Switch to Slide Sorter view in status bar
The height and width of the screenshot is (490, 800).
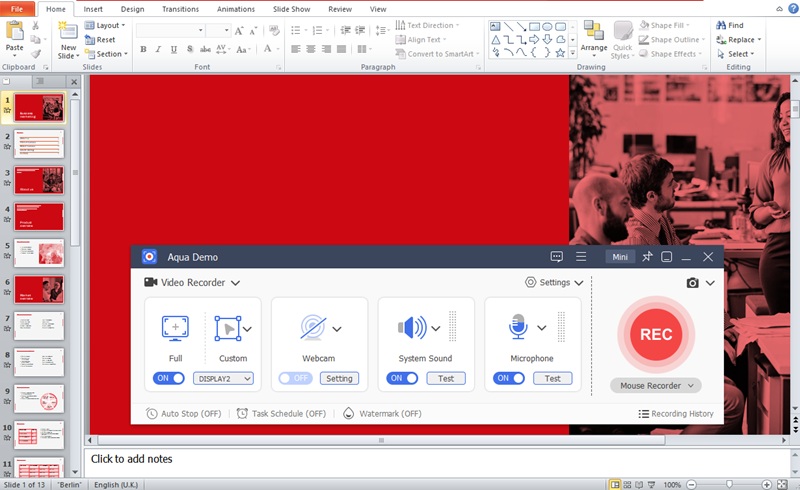coord(627,484)
